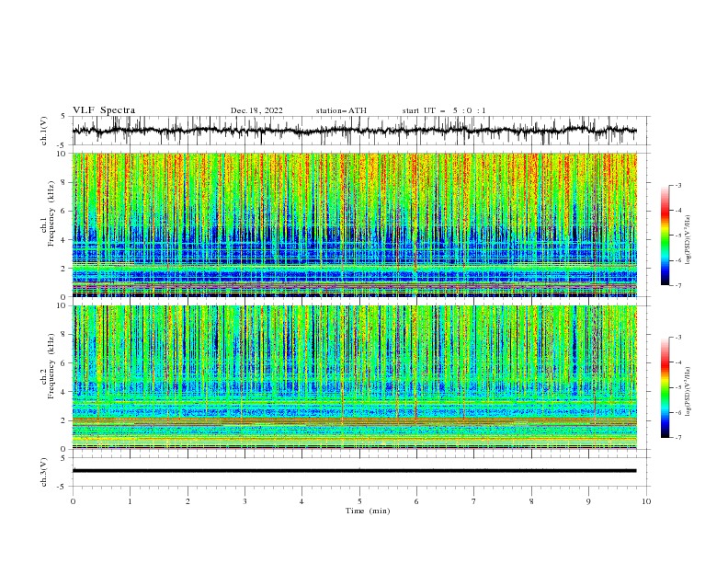Click time axis tick label "7"
Viewport: 728px width, 563px height.
pyautogui.click(x=474, y=501)
